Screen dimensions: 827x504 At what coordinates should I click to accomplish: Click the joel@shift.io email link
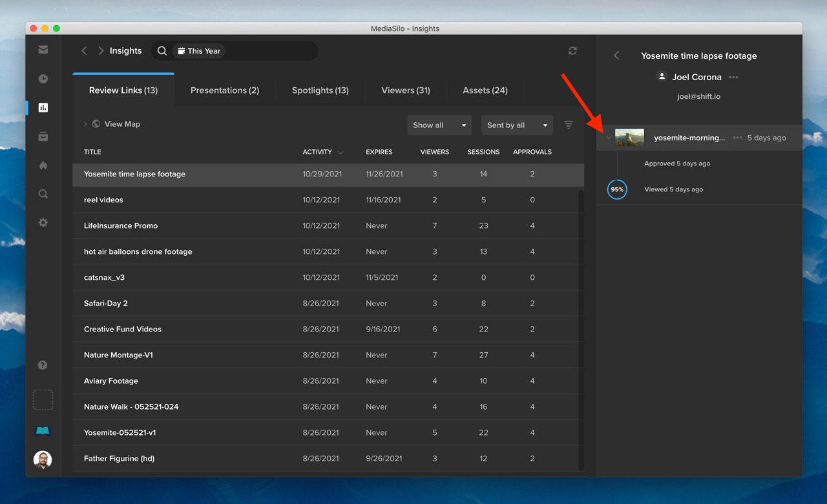click(x=698, y=96)
